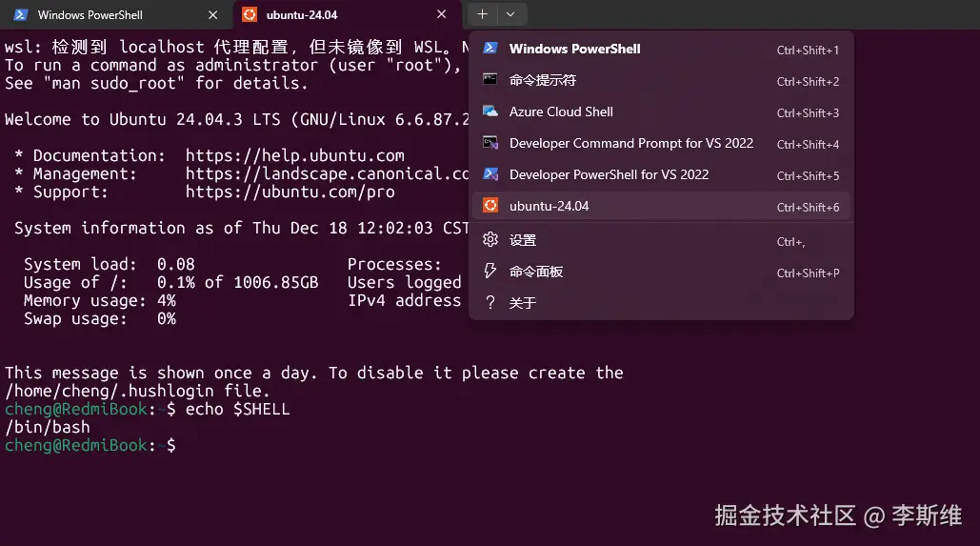Click the /bin/bash output line

tap(48, 427)
